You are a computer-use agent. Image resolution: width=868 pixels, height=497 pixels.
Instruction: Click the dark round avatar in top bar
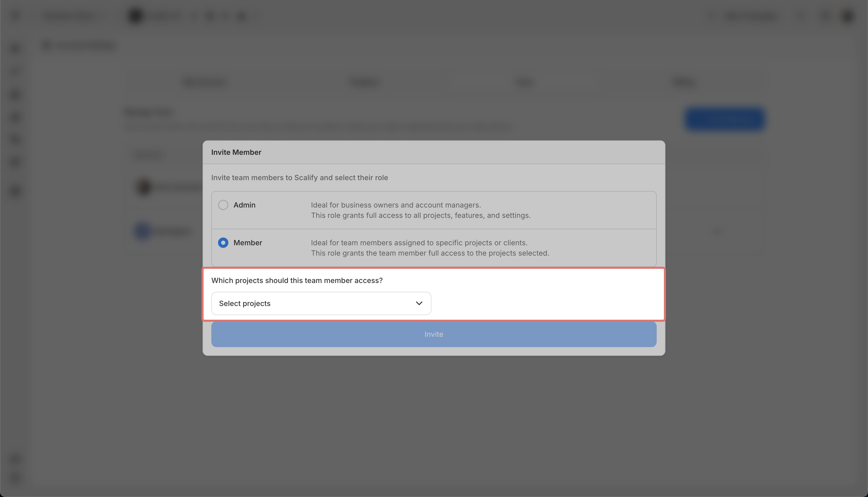point(135,16)
